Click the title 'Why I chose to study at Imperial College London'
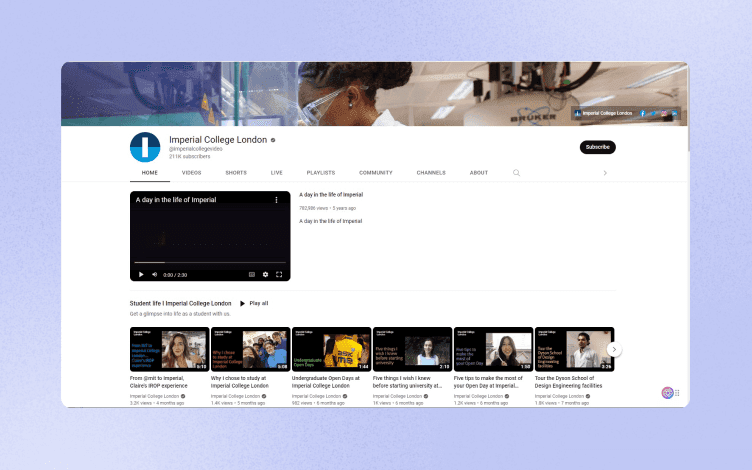 [x=240, y=382]
